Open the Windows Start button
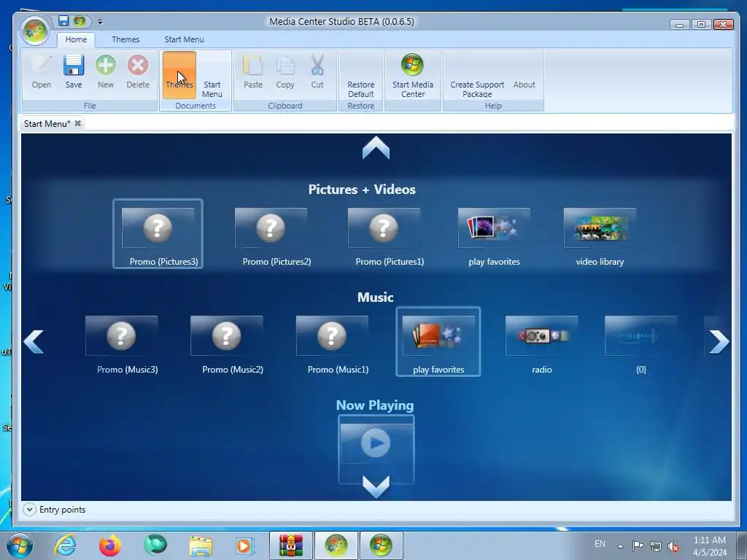The width and height of the screenshot is (747, 560). click(x=19, y=545)
